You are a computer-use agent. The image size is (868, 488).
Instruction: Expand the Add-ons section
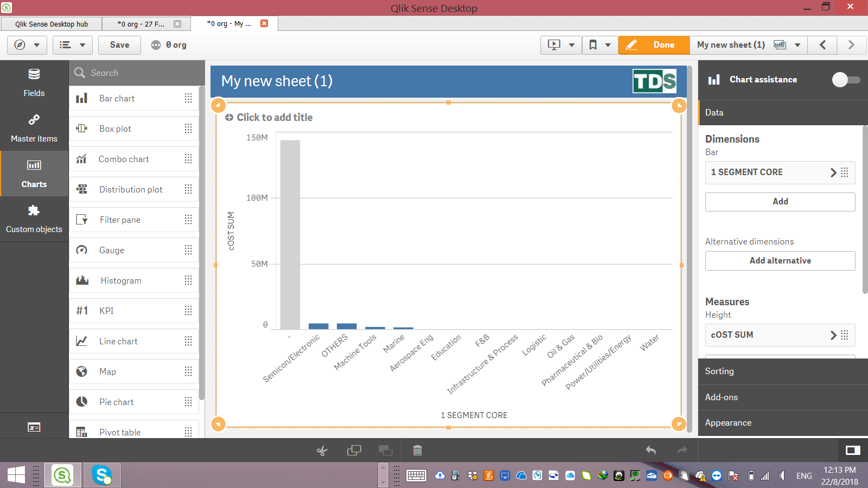pyautogui.click(x=783, y=397)
